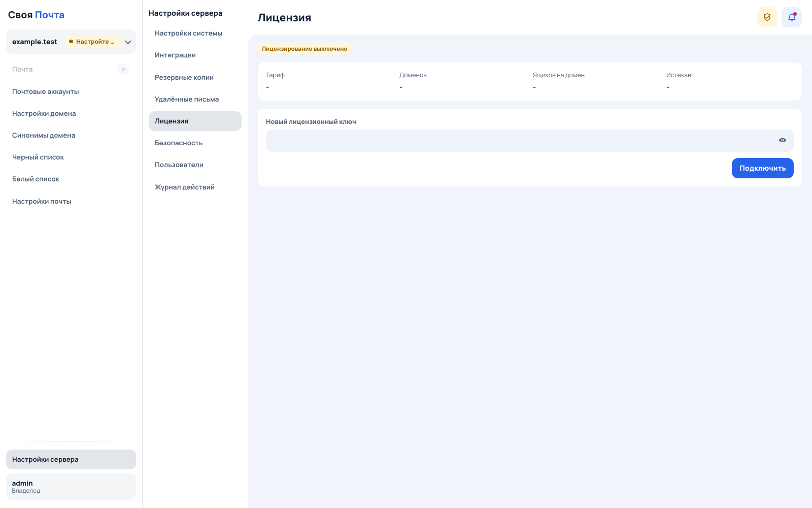Screen dimensions: 812x508
Task: Open the admin Владелец profile card
Action: click(71, 487)
